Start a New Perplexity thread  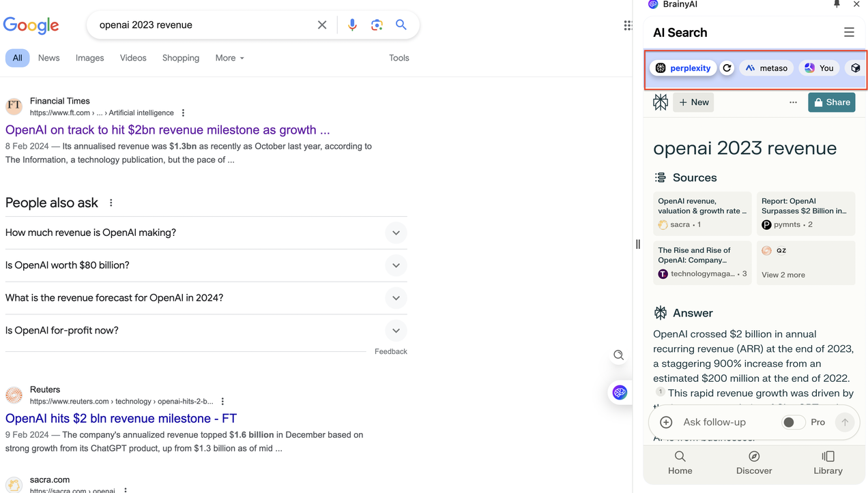tap(693, 102)
